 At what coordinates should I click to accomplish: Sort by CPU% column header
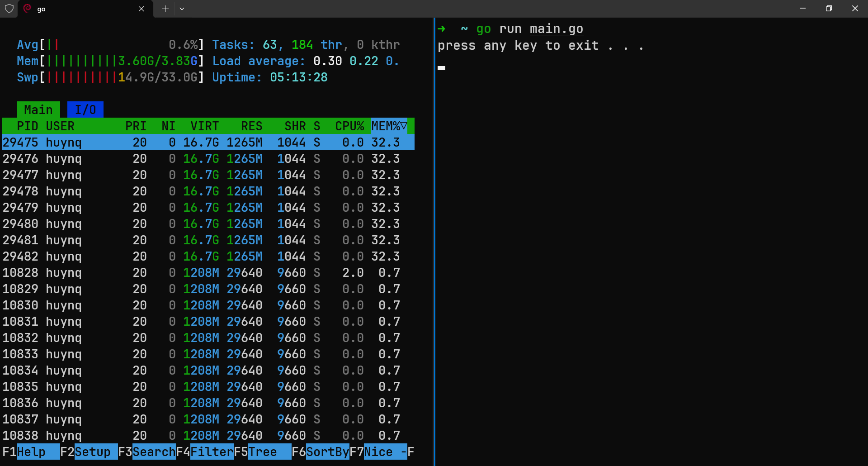349,126
